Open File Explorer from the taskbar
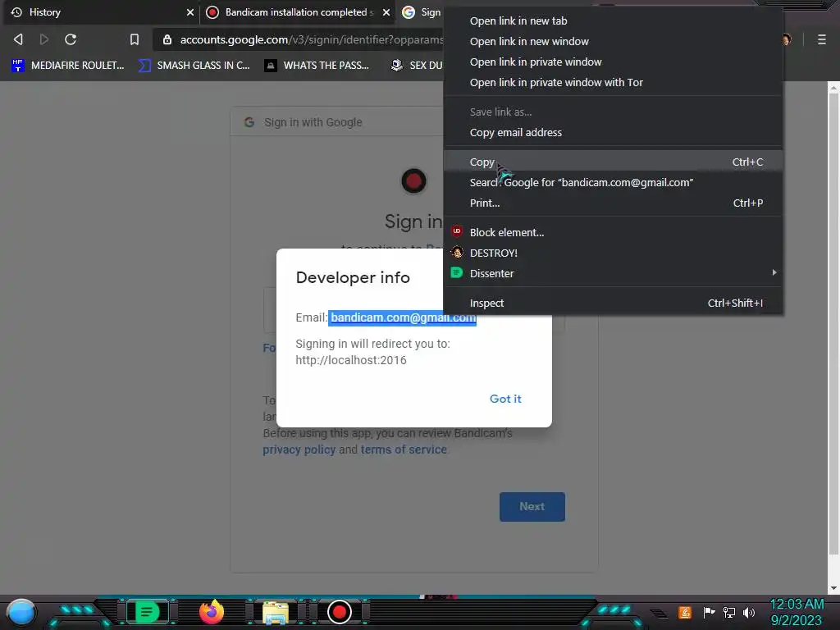The width and height of the screenshot is (840, 630). (276, 612)
